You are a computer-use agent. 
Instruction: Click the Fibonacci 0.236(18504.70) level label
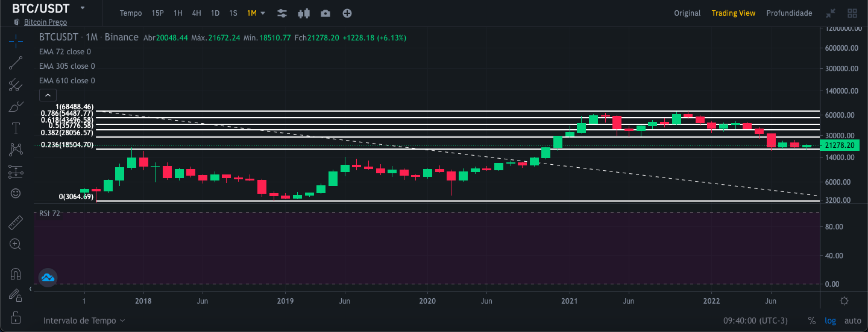pos(67,145)
